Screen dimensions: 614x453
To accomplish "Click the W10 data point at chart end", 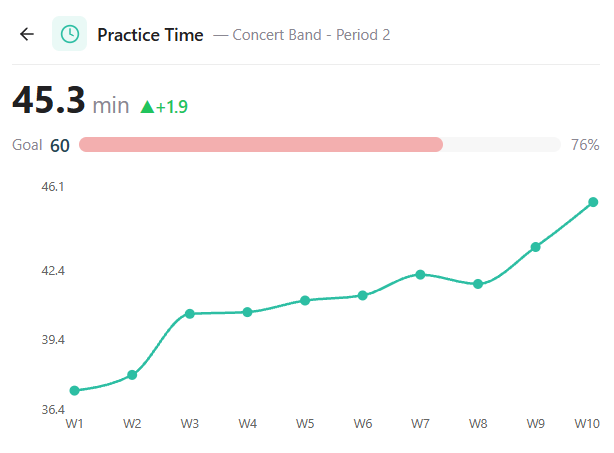I will 593,202.
